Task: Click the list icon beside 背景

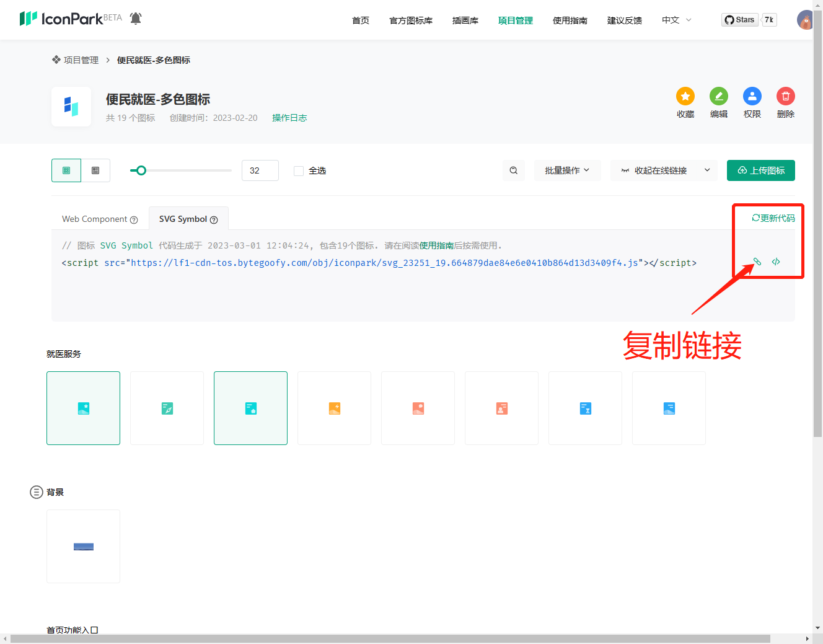Action: click(37, 492)
